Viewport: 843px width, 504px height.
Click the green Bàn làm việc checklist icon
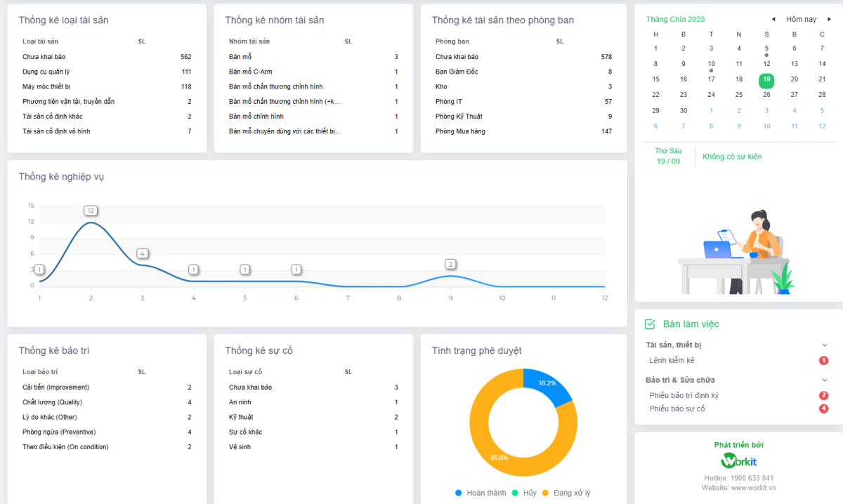click(650, 324)
